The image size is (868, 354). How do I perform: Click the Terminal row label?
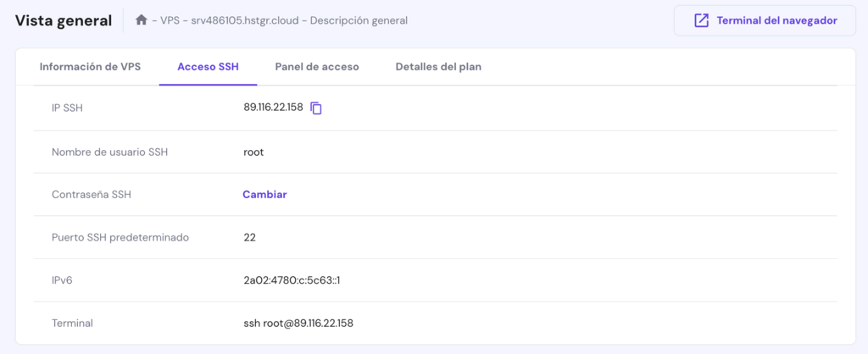point(72,324)
